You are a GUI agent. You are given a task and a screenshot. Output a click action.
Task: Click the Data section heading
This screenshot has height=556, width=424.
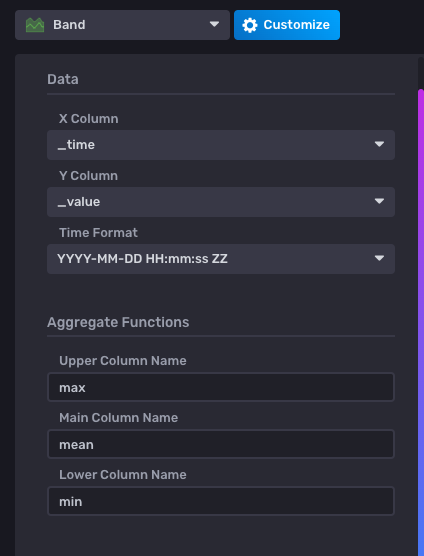tap(63, 79)
